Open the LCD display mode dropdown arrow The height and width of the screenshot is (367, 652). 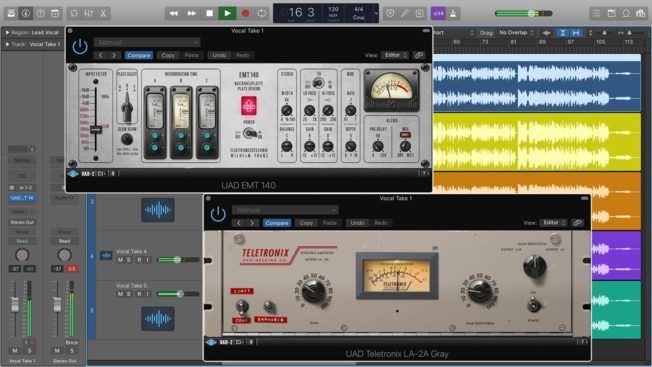coord(376,13)
